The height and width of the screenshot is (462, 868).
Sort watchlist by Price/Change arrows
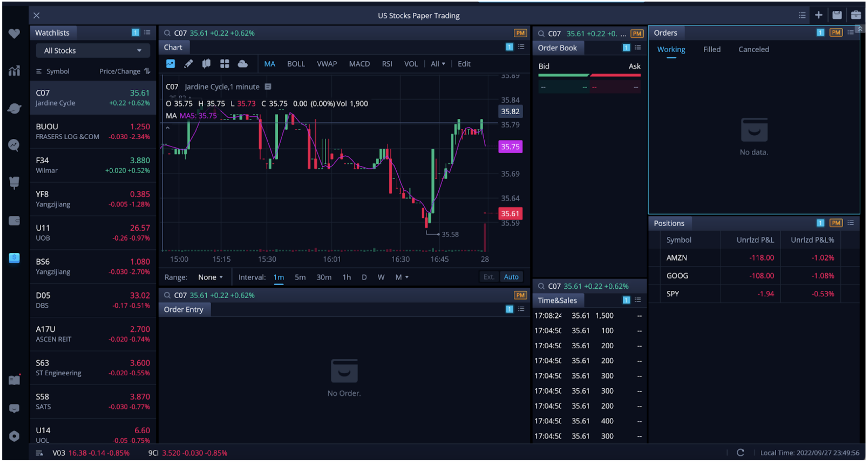147,71
